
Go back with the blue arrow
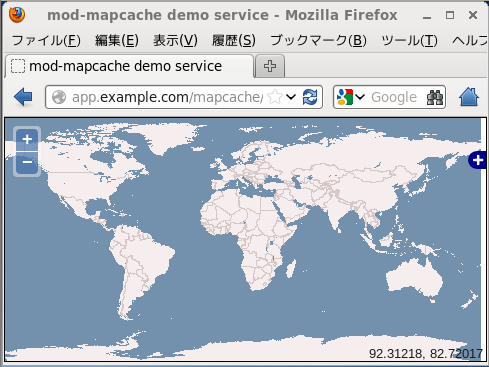click(23, 97)
